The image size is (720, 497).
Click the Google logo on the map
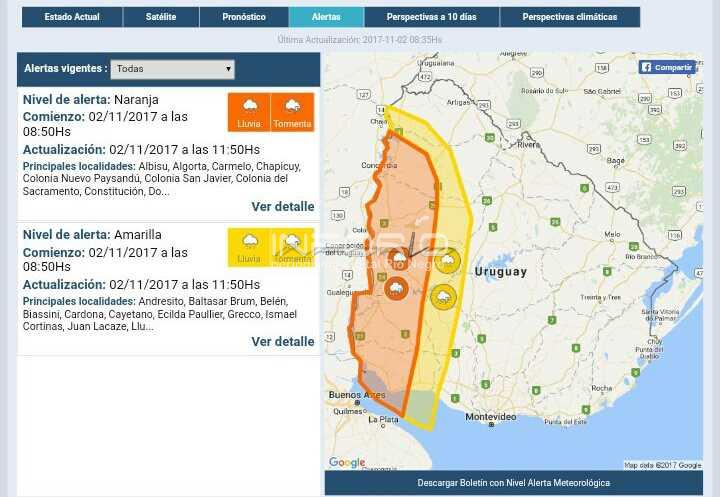click(347, 462)
